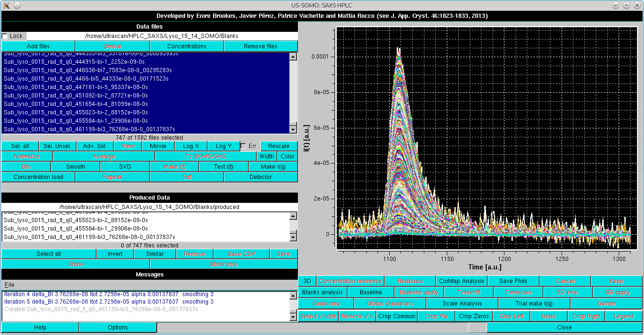Start Blanks analysis
Viewport: 644px width, 335px height.
324,292
